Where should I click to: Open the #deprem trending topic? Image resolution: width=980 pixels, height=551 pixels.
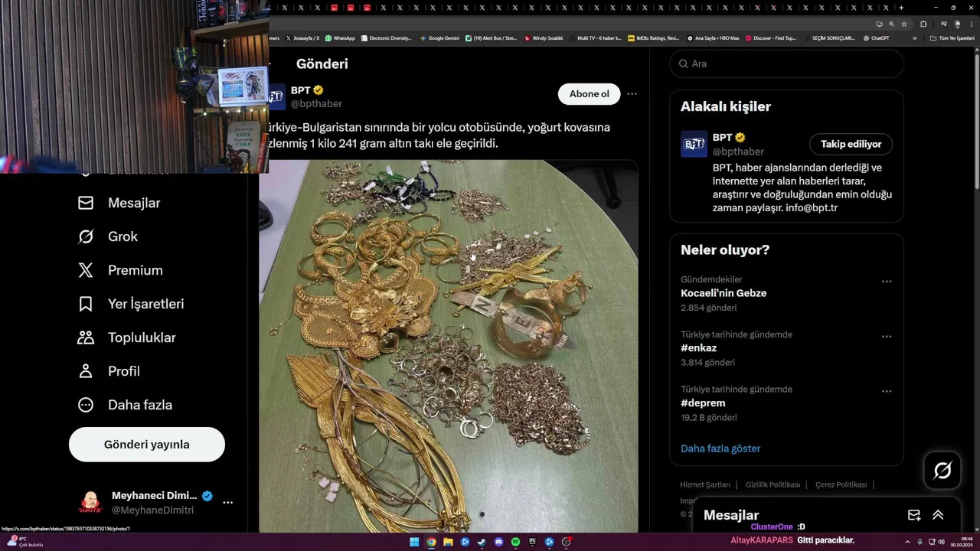point(703,403)
